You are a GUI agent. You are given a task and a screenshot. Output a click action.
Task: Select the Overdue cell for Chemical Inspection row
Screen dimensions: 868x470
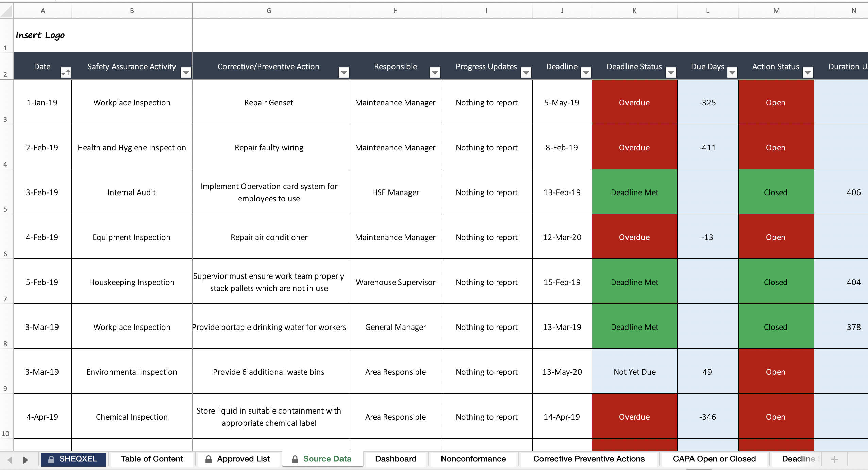coord(634,417)
